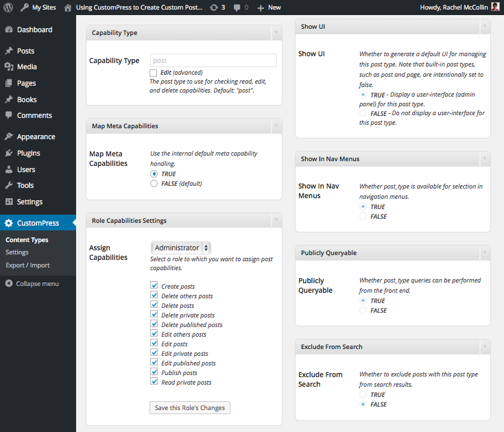
Task: Click the Dashboard gauge icon
Action: [x=9, y=29]
